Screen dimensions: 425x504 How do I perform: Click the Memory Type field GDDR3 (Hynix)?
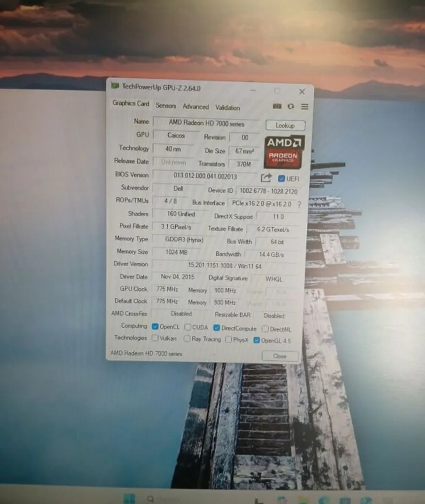pyautogui.click(x=184, y=240)
